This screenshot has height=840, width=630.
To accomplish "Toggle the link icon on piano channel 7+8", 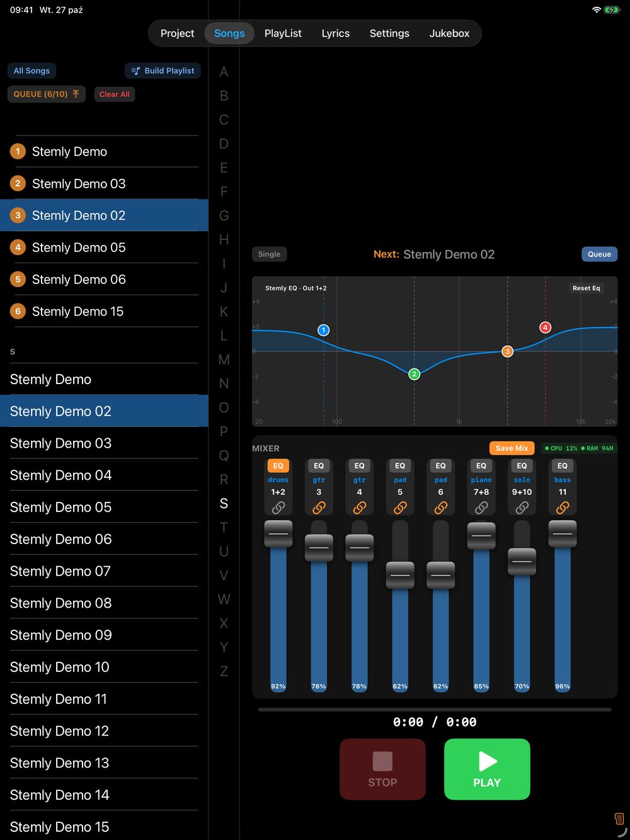I will [x=481, y=508].
